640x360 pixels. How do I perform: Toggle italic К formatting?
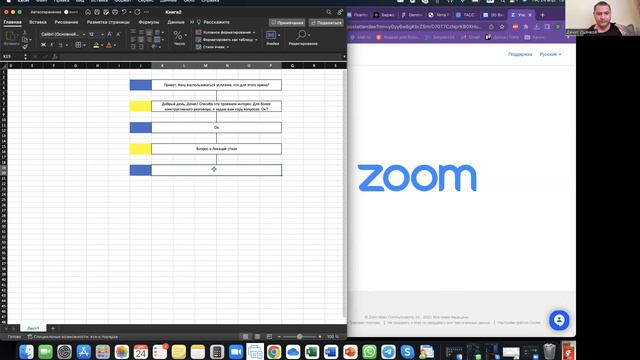pos(52,45)
